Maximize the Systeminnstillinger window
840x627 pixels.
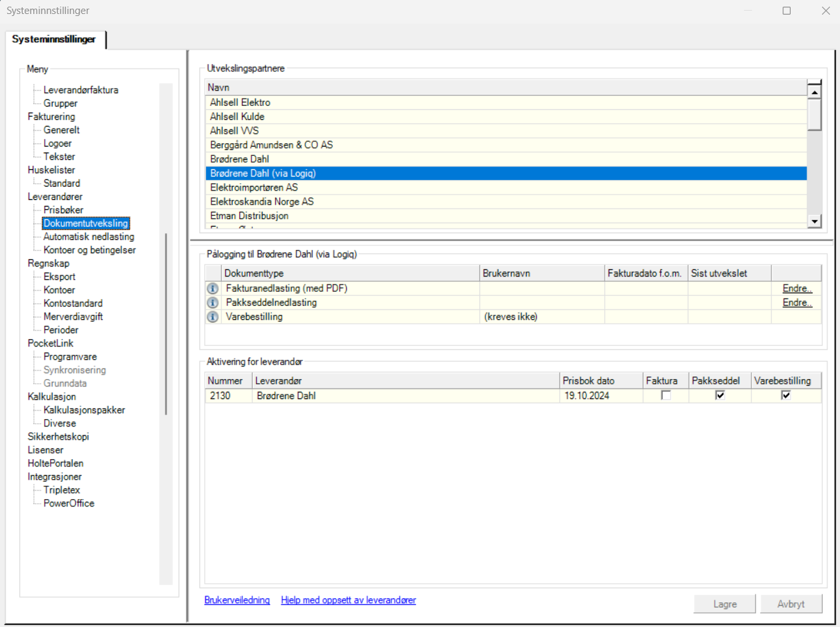pyautogui.click(x=787, y=11)
